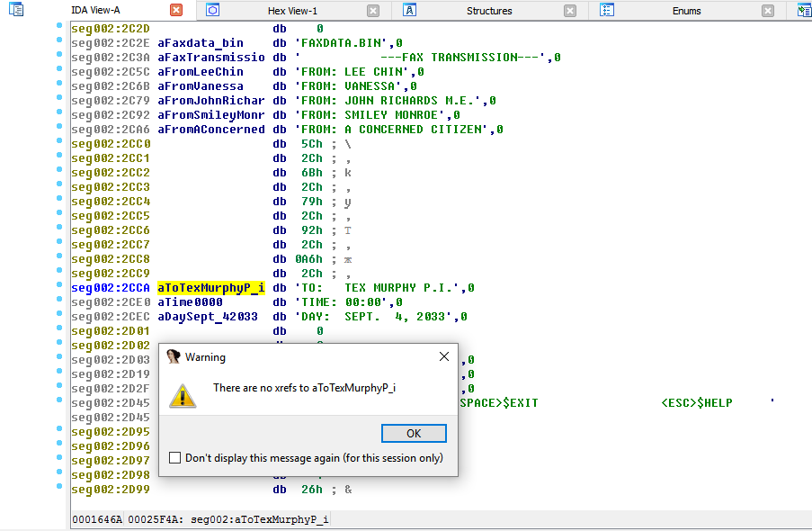This screenshot has width=812, height=531.
Task: Click the 'FROM: LEE CHIN' string
Action: click(x=352, y=72)
